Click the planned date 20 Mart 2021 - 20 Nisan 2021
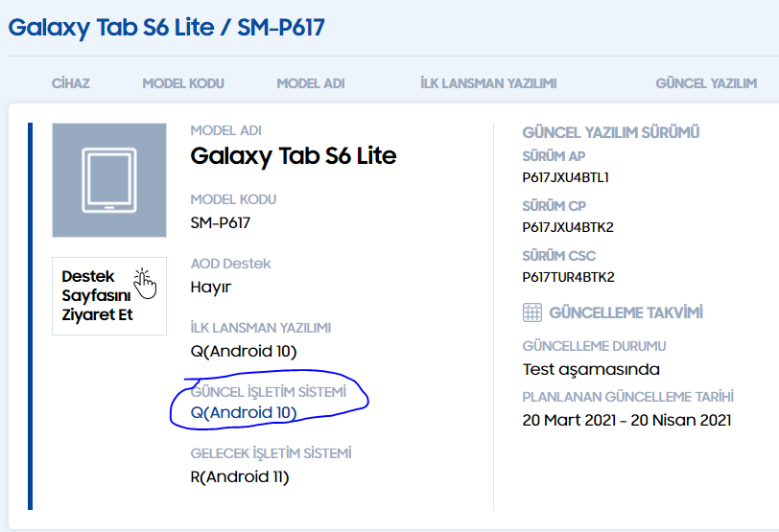The image size is (779, 532). click(x=626, y=420)
